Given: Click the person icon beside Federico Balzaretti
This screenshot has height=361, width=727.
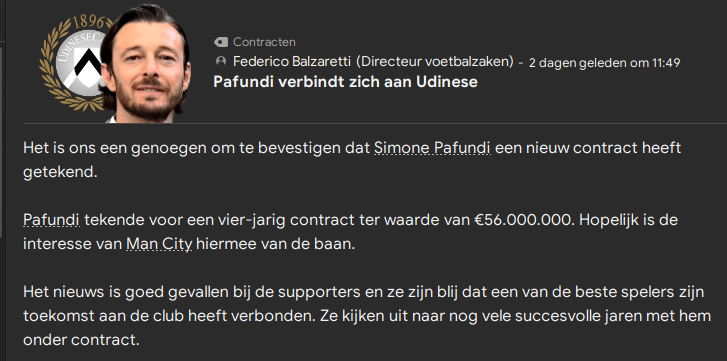Looking at the screenshot, I should [221, 61].
